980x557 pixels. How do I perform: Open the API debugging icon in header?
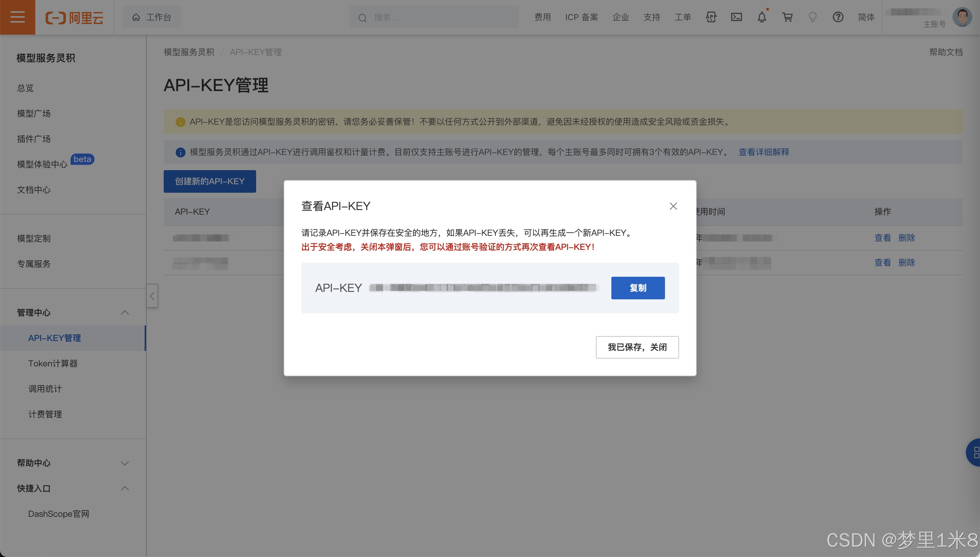pyautogui.click(x=711, y=17)
